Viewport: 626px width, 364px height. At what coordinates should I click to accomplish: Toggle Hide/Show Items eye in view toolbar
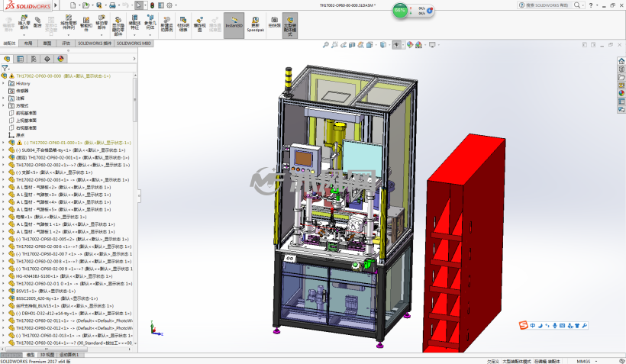[396, 45]
